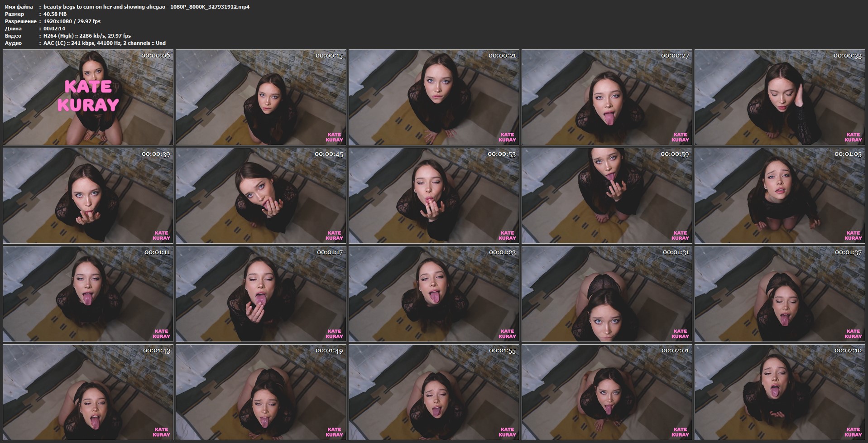Click the resolution value 1920x1080 / 29.97 fps
The image size is (868, 443).
point(72,21)
